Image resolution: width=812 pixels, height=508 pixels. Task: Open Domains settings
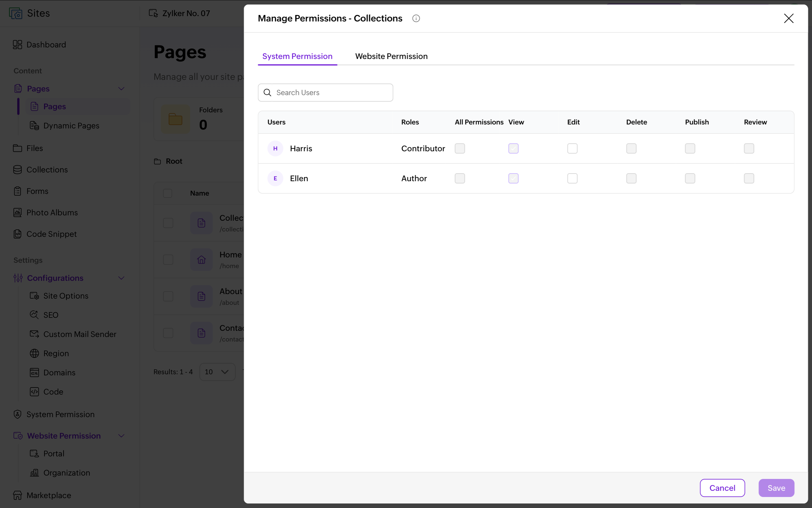[x=52, y=373]
